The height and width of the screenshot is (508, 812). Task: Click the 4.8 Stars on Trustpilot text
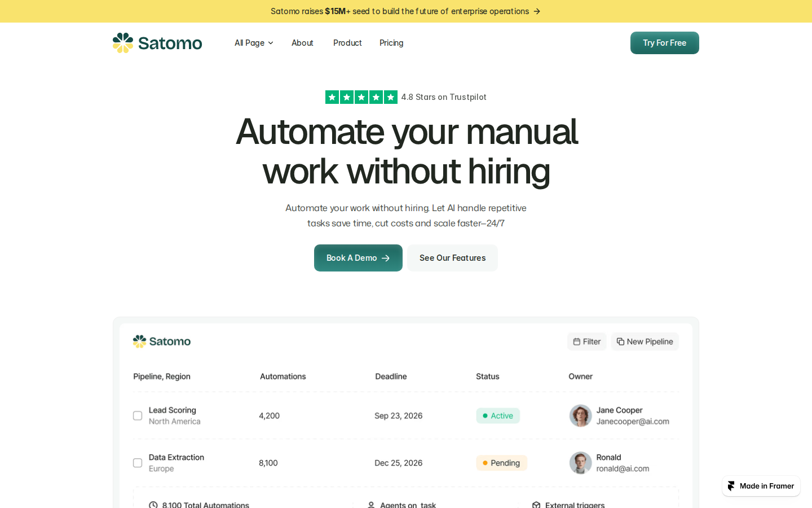pyautogui.click(x=444, y=97)
